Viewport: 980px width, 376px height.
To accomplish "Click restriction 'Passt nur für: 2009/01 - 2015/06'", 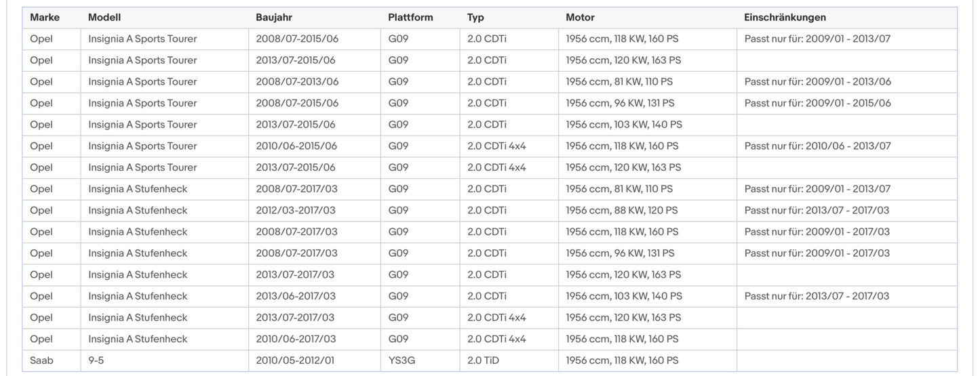I will [817, 103].
